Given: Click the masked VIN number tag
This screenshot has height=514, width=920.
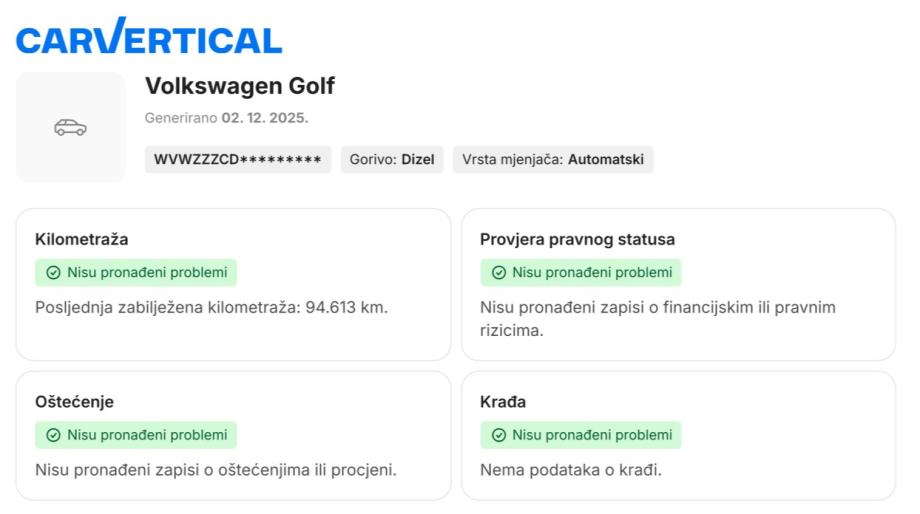Looking at the screenshot, I should (x=237, y=160).
